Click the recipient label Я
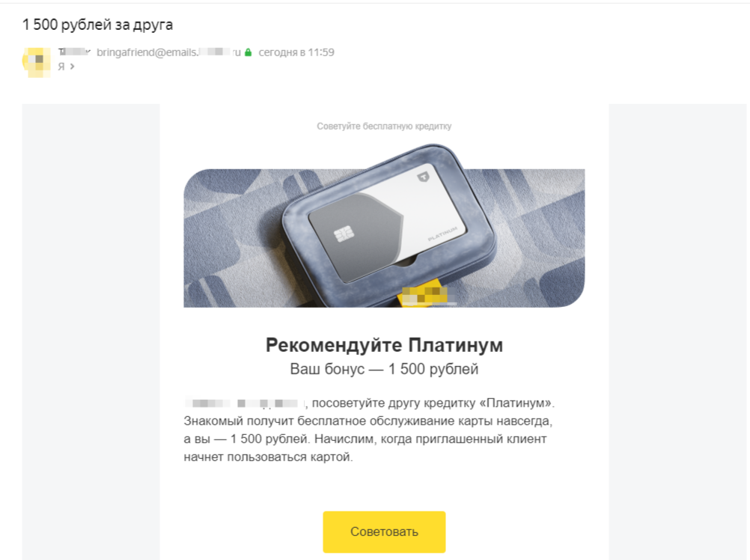The height and width of the screenshot is (560, 750). pos(61,67)
